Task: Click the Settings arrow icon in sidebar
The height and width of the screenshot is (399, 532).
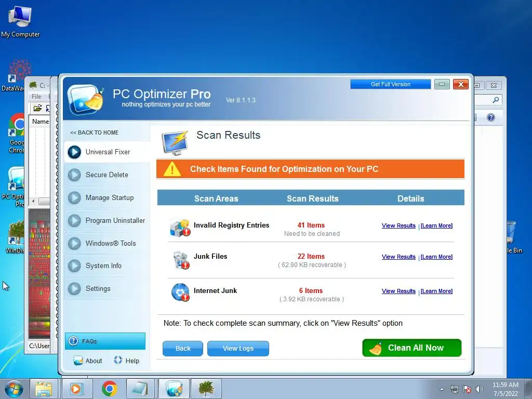Action: (x=74, y=289)
